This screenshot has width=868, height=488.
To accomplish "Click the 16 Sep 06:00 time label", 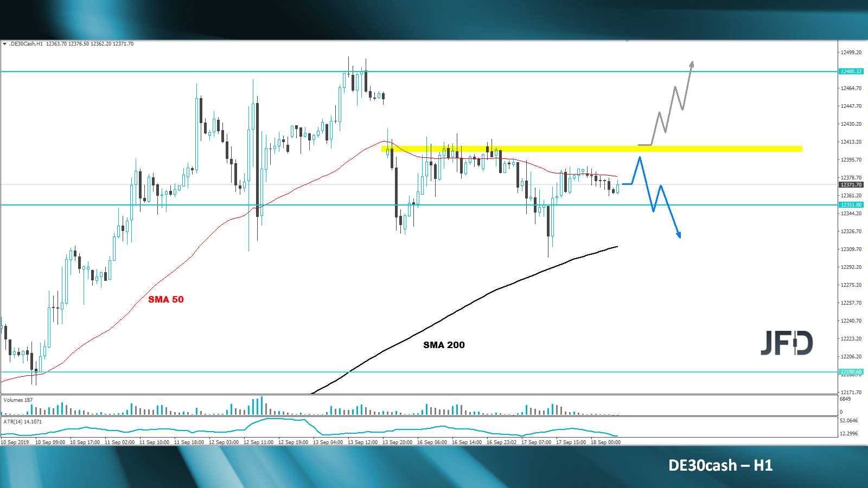I will point(432,442).
